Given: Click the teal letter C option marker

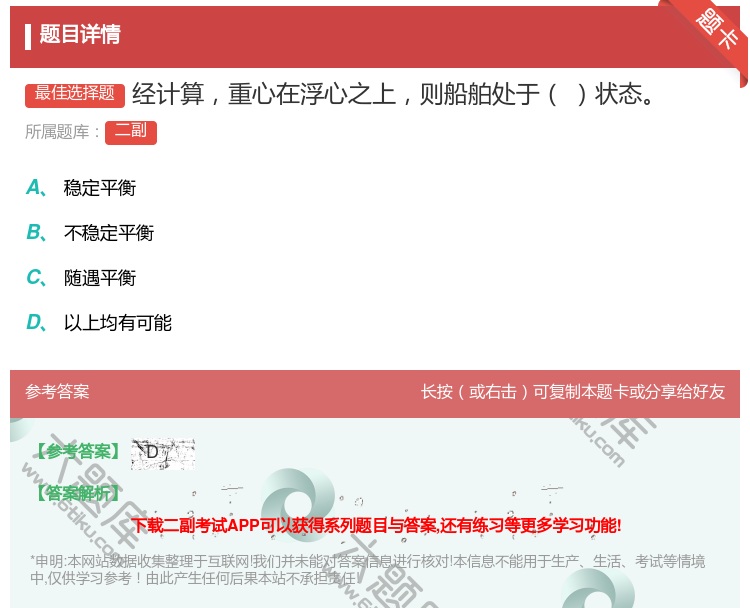Looking at the screenshot, I should click(x=36, y=277).
